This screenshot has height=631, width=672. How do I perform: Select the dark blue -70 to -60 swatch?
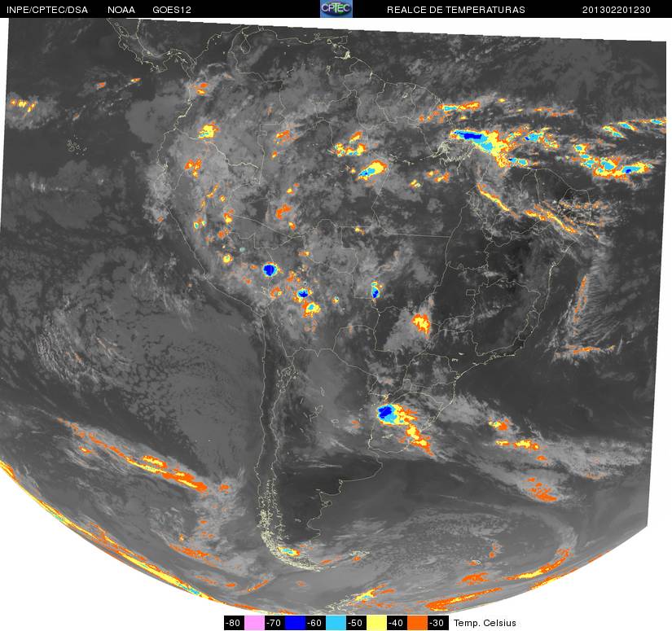coord(295,622)
